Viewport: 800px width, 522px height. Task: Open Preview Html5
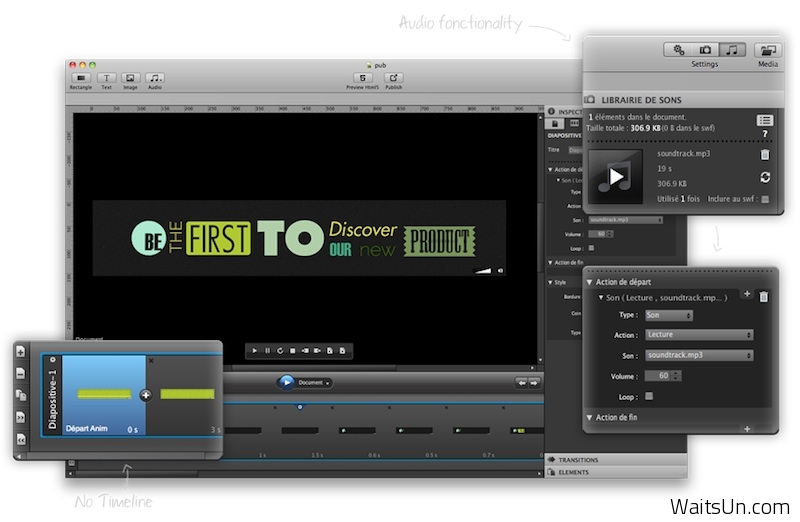click(361, 78)
